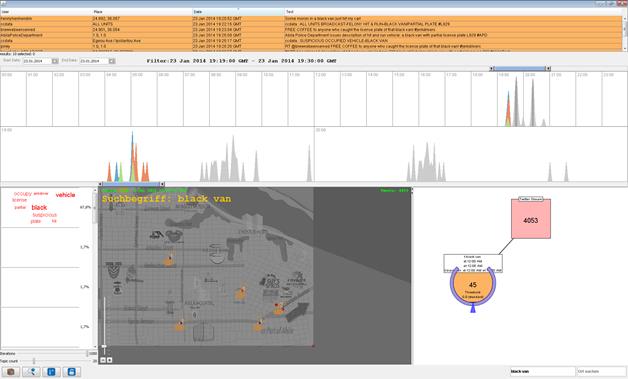628x379 pixels.
Task: Click the word 'vehicle' in tag cloud
Action: pos(65,195)
